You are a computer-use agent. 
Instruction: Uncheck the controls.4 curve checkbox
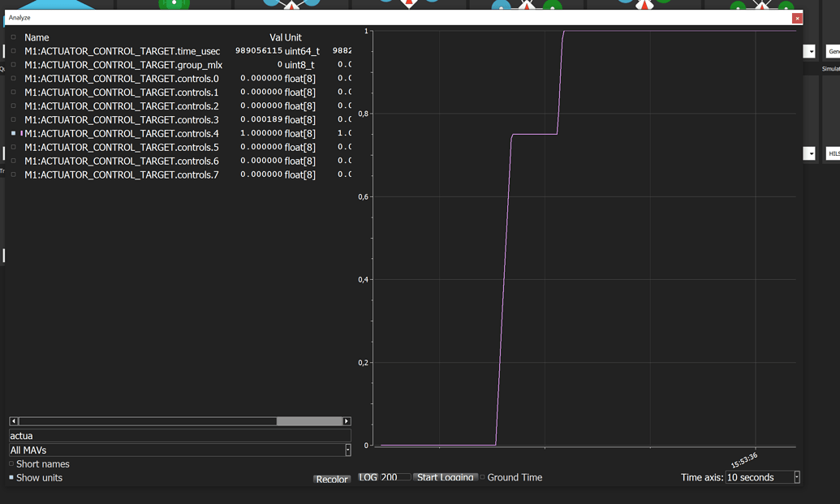coord(14,133)
